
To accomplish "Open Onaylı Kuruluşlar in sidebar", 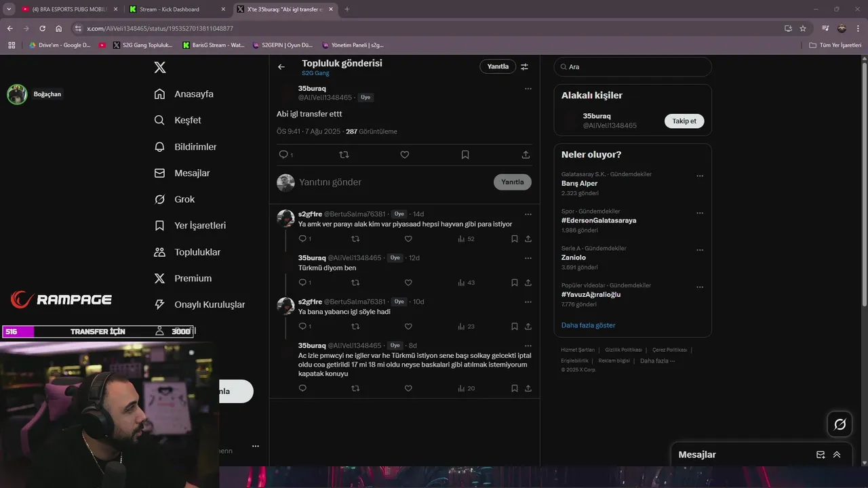I will 199,304.
